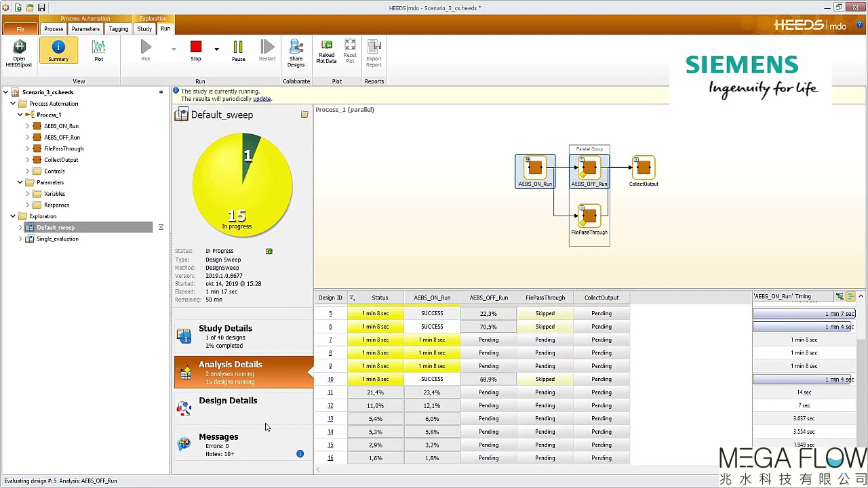Open the File menu
Viewport: 868px width, 488px height.
click(20, 29)
